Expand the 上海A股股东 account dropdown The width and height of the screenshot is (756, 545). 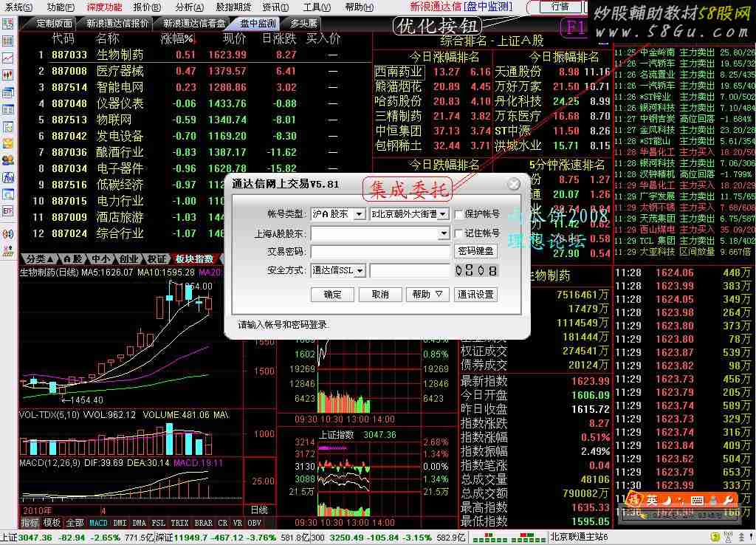443,233
